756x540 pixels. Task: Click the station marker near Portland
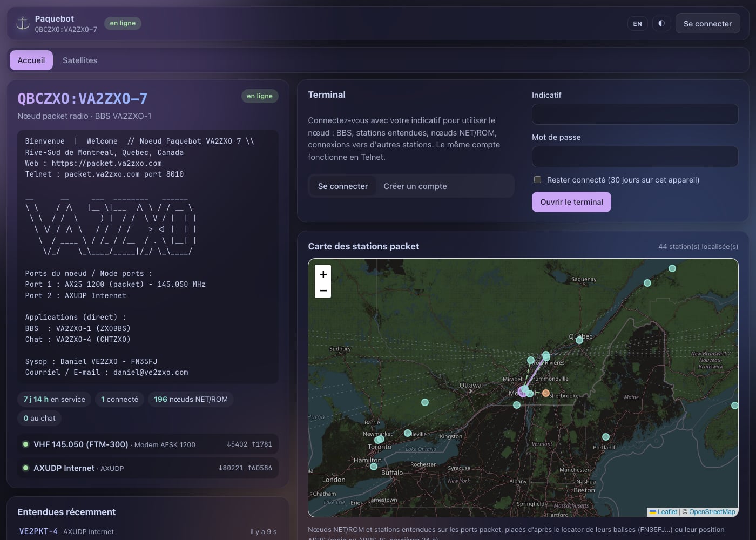(x=606, y=437)
